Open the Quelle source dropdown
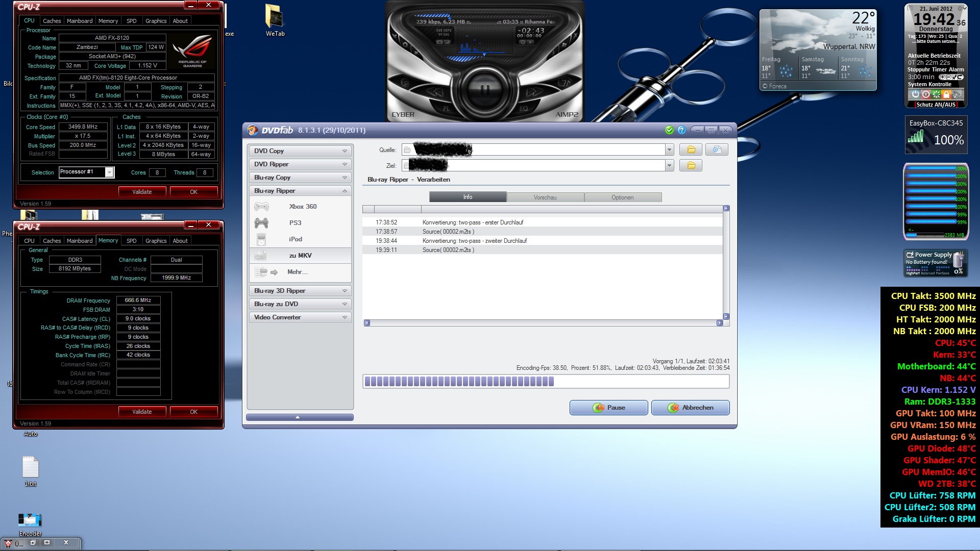 669,149
